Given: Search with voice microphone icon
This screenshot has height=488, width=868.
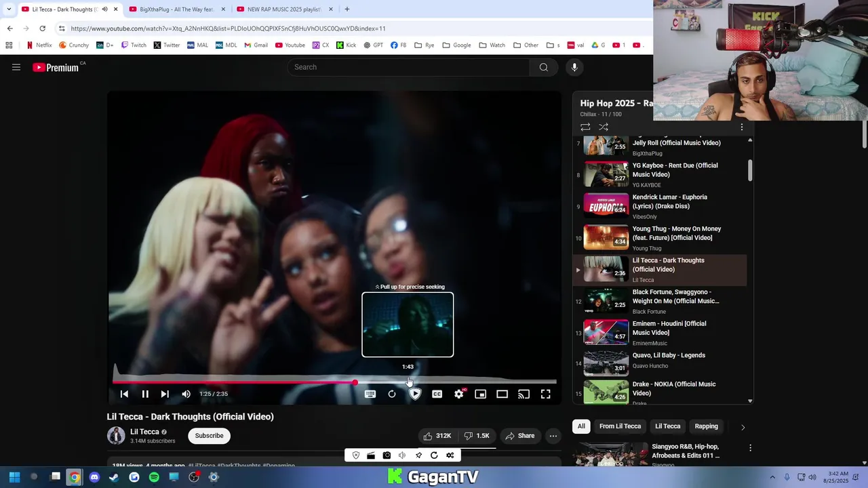Looking at the screenshot, I should click(574, 67).
